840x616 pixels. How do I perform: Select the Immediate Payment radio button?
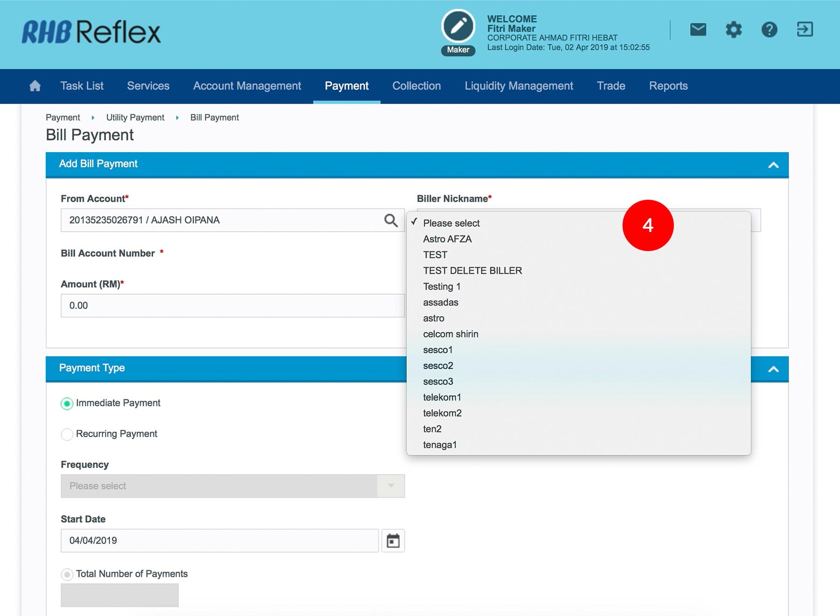pyautogui.click(x=67, y=404)
